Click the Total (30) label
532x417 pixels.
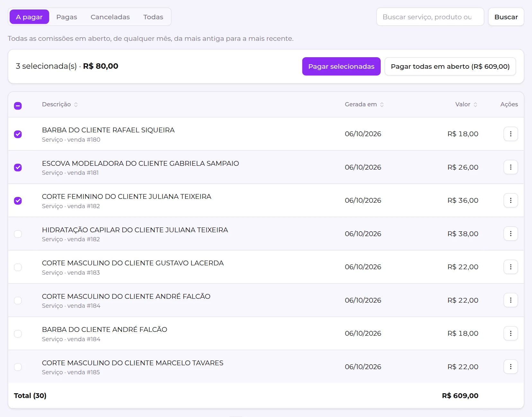point(30,395)
